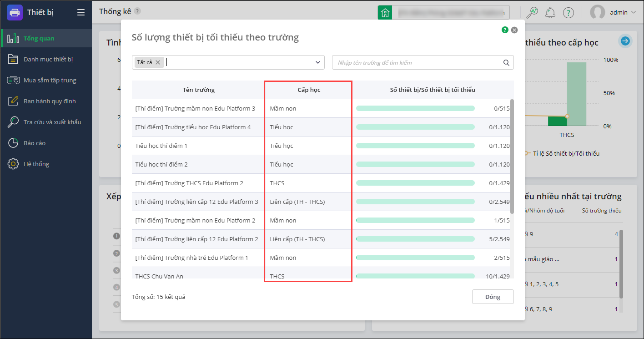This screenshot has height=339, width=644.
Task: Open Tra cứu và xuất khẩu
Action: point(46,122)
